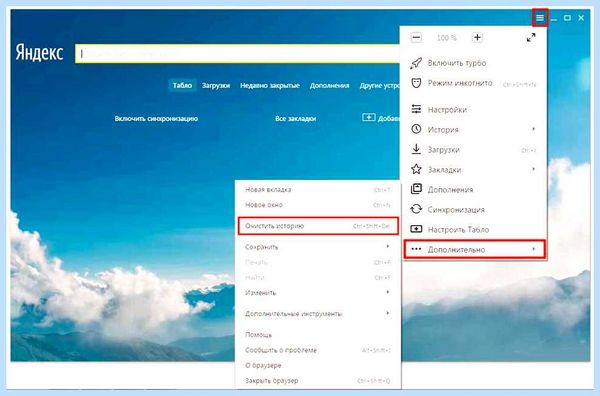Click the synchronization arrows icon
Viewport: 600px width, 396px height.
click(x=416, y=209)
